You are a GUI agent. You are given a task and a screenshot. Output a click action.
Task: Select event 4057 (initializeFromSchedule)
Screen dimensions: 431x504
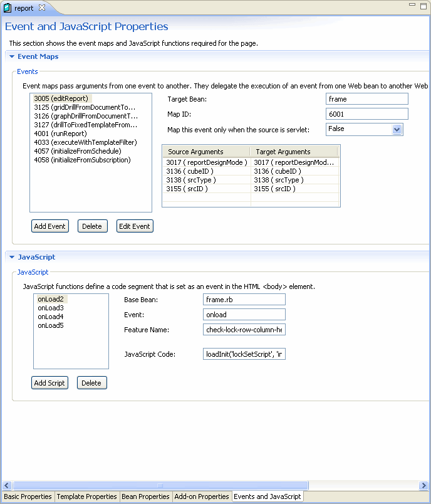tap(78, 151)
